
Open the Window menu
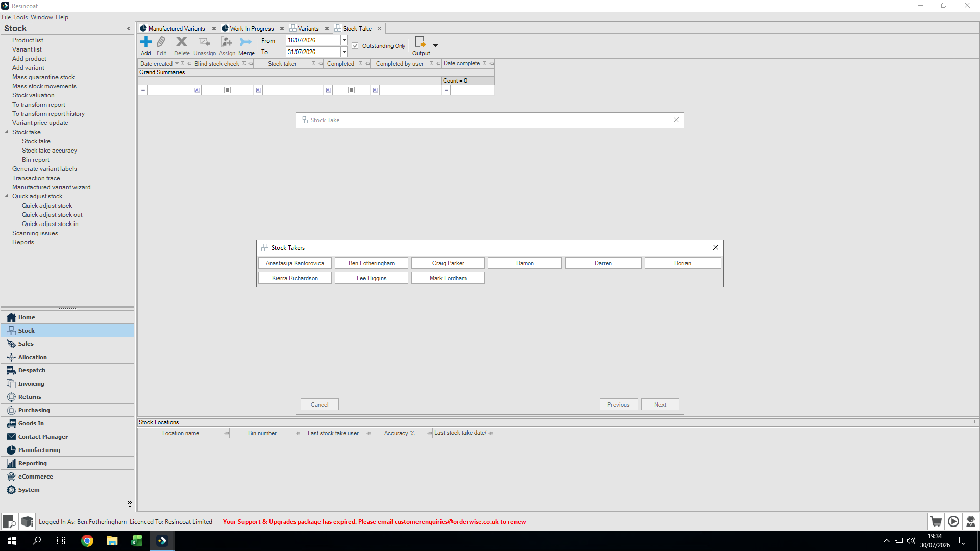[42, 17]
